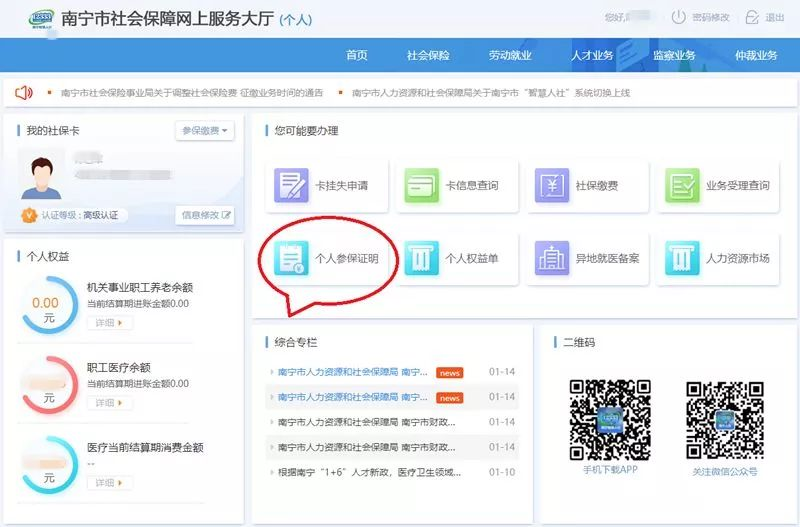Click the 密码修改 link
The image size is (800, 527).
pyautogui.click(x=700, y=17)
